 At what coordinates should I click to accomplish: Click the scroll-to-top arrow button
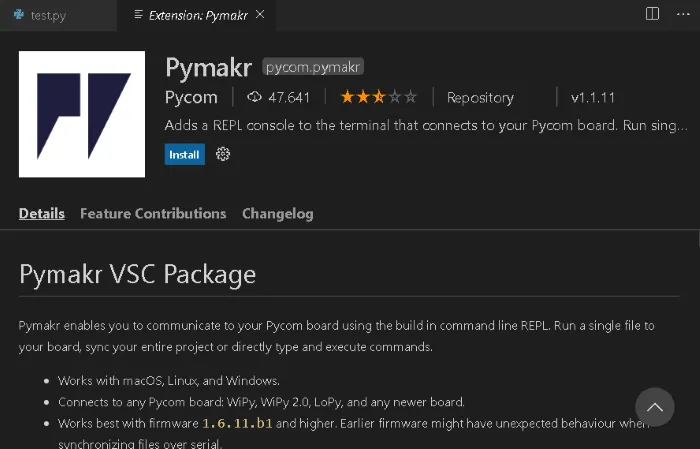(655, 407)
